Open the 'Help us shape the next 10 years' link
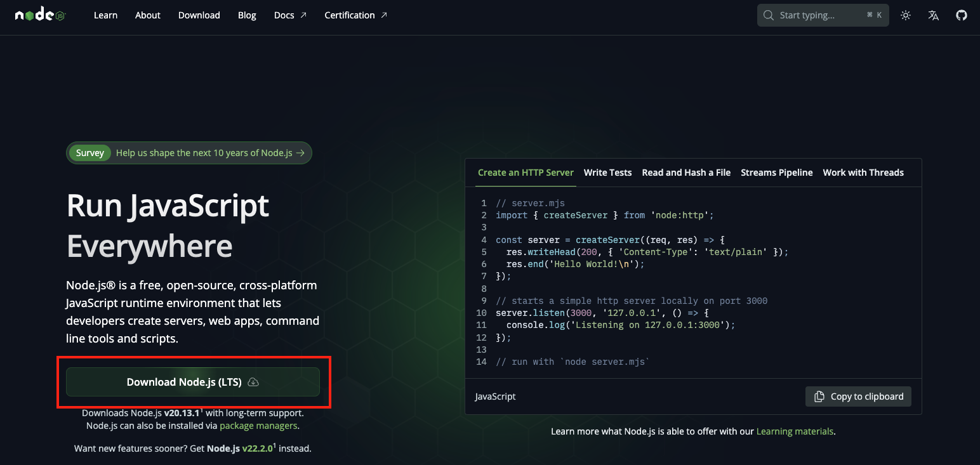The image size is (980, 465). (210, 153)
